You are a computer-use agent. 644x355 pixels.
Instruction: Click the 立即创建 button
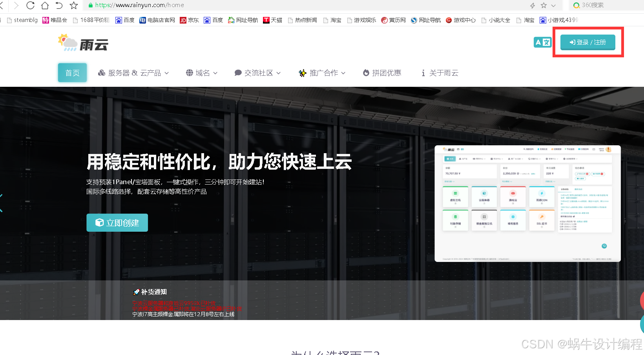pos(117,223)
